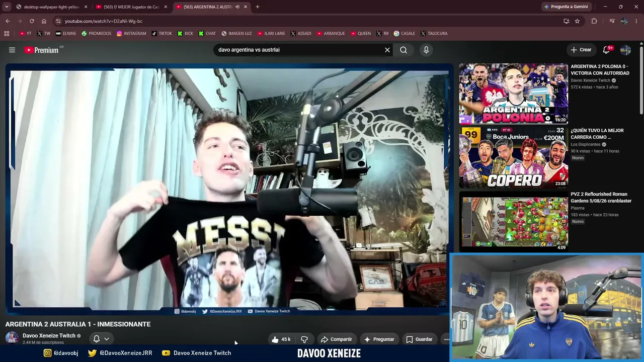644x362 pixels.
Task: Open the TALOCURA bookmark
Action: pyautogui.click(x=434, y=34)
